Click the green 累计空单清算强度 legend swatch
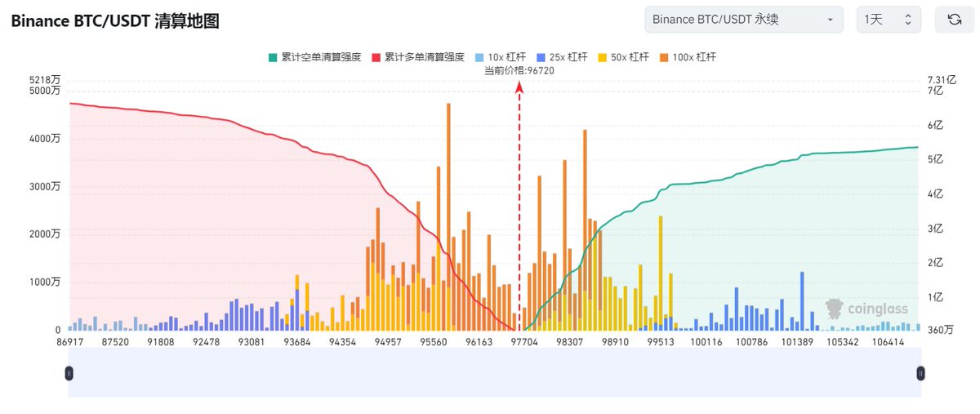 click(x=272, y=57)
